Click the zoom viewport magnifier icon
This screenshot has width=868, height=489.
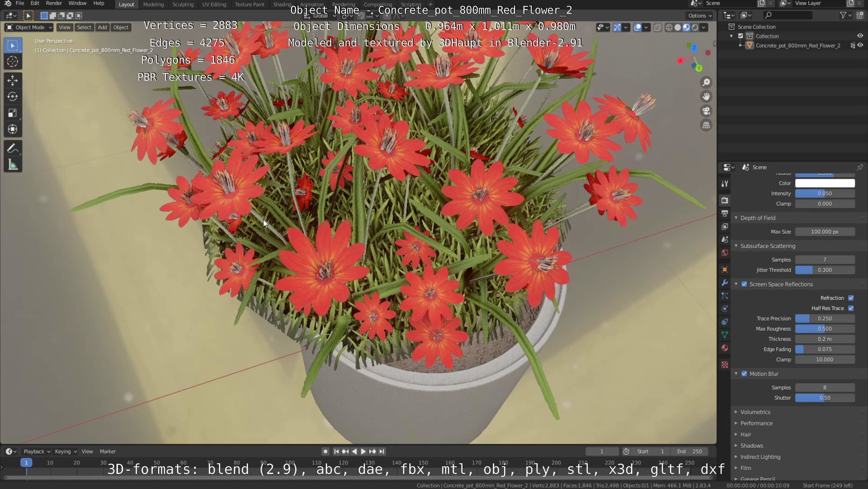(706, 83)
